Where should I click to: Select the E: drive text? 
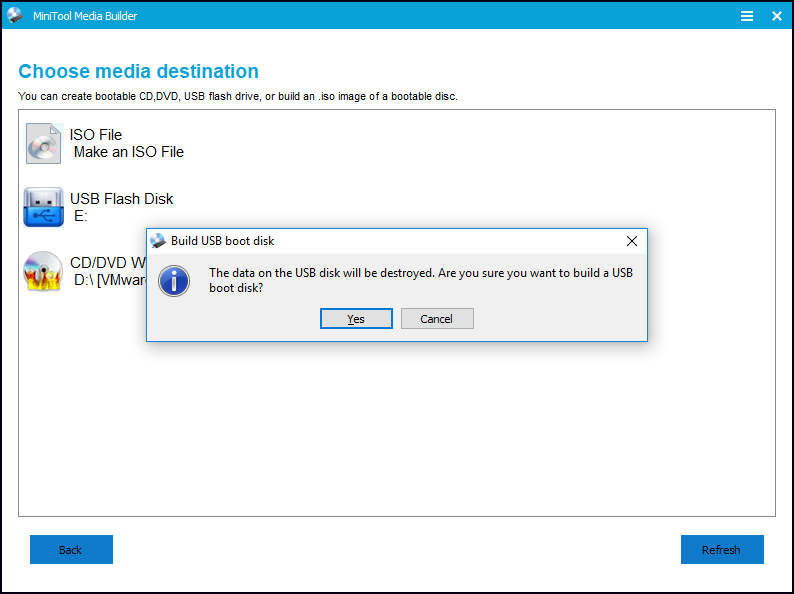[81, 216]
